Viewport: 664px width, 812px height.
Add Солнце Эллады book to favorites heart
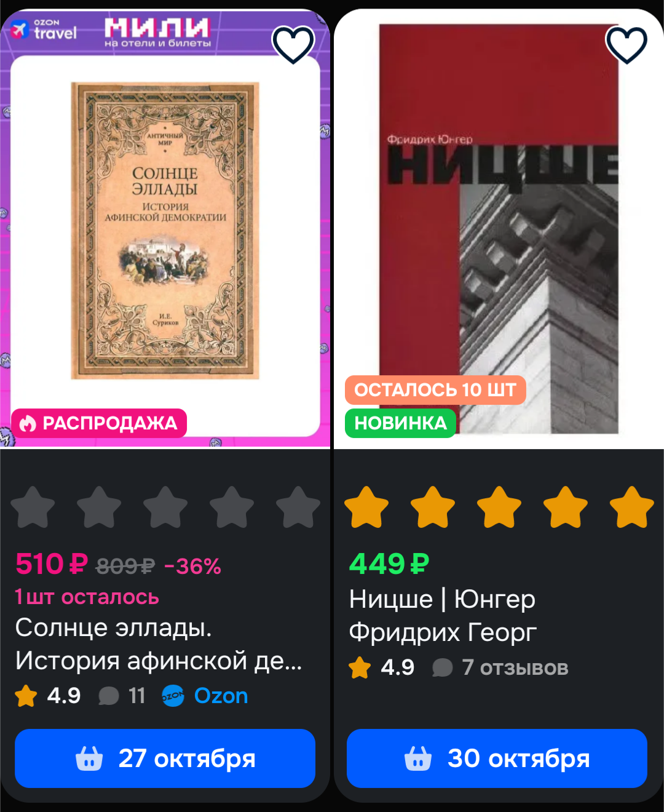point(293,44)
